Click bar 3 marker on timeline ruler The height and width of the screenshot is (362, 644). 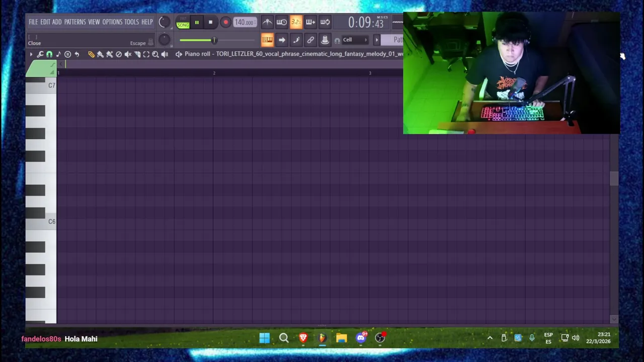click(370, 73)
